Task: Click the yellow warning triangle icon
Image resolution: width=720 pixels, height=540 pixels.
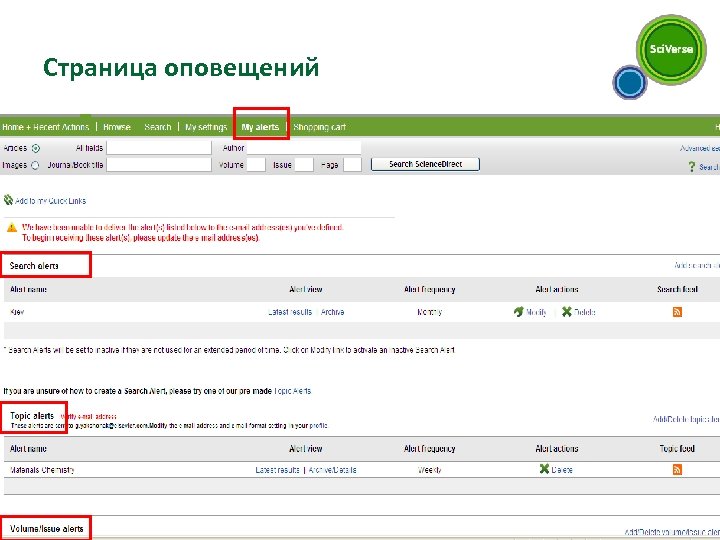Action: click(12, 227)
